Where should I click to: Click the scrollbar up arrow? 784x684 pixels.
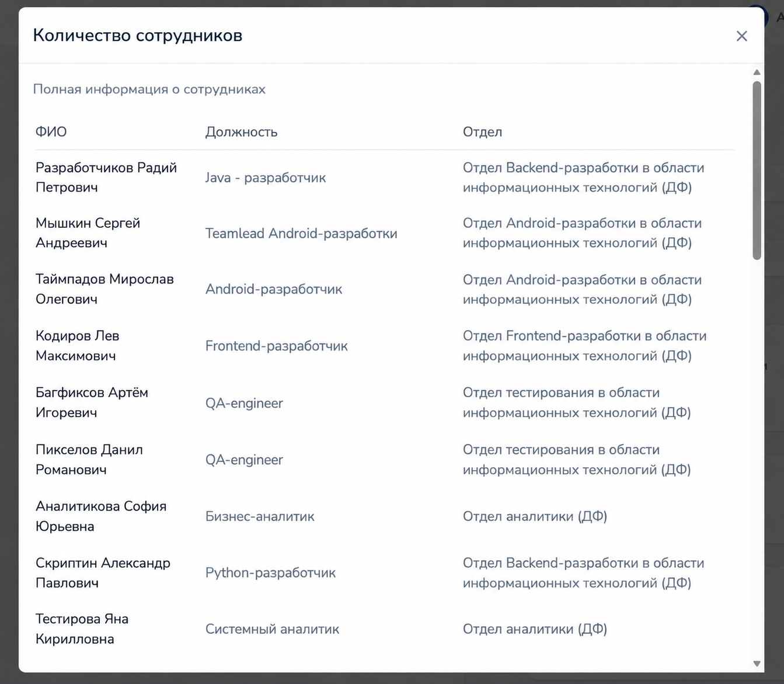click(x=757, y=72)
